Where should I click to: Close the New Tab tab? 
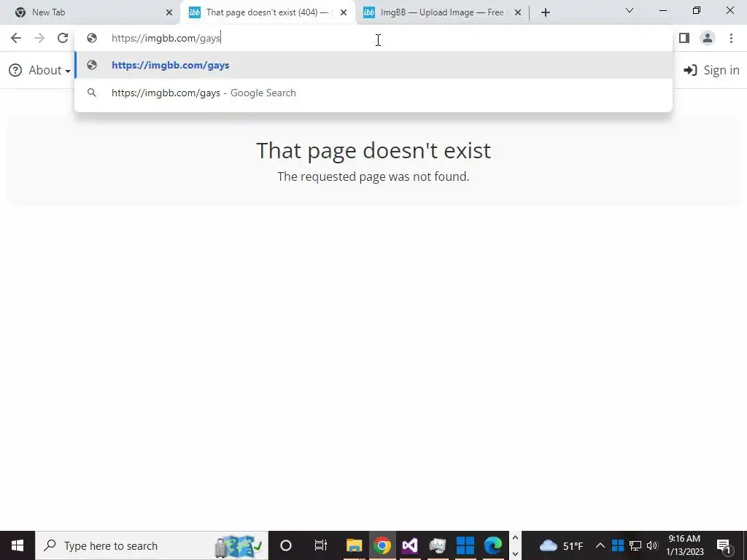click(169, 12)
